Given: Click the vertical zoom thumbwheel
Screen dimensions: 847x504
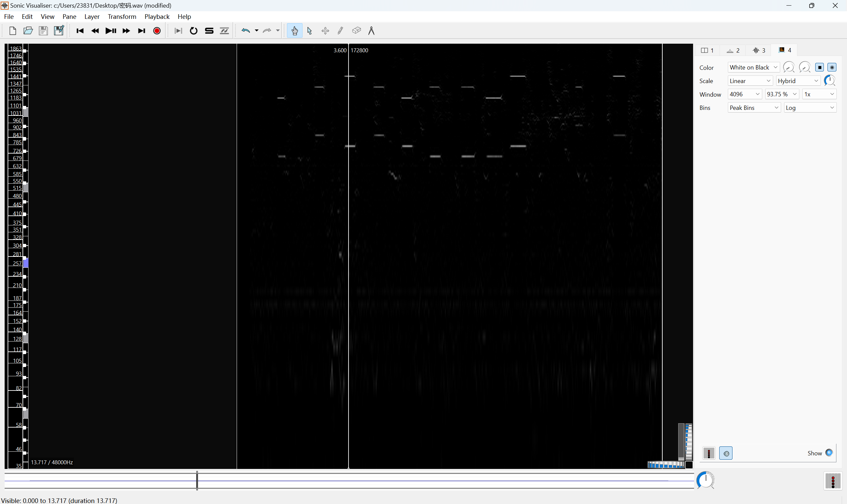Looking at the screenshot, I should click(688, 442).
